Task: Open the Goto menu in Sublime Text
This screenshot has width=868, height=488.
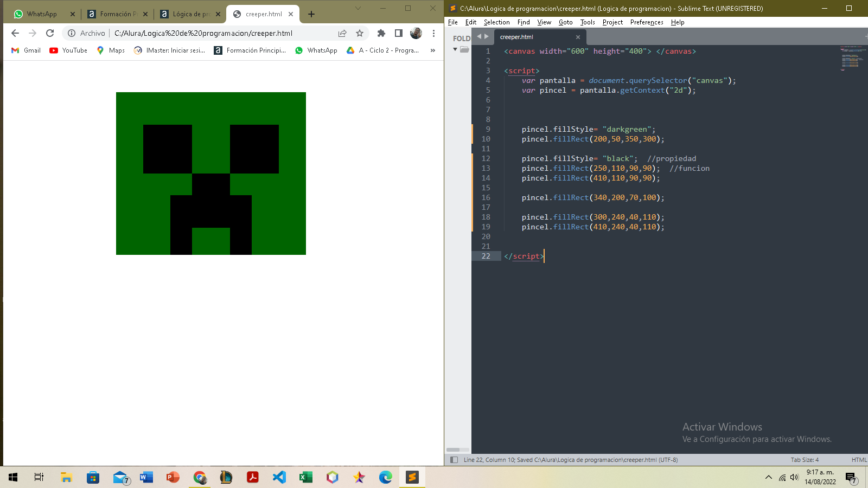Action: coord(566,22)
